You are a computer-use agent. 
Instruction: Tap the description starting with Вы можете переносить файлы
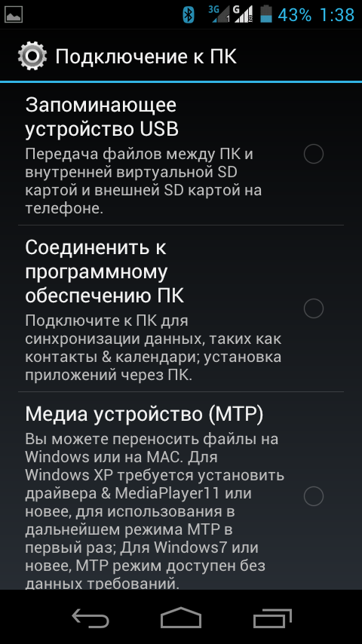155,508
